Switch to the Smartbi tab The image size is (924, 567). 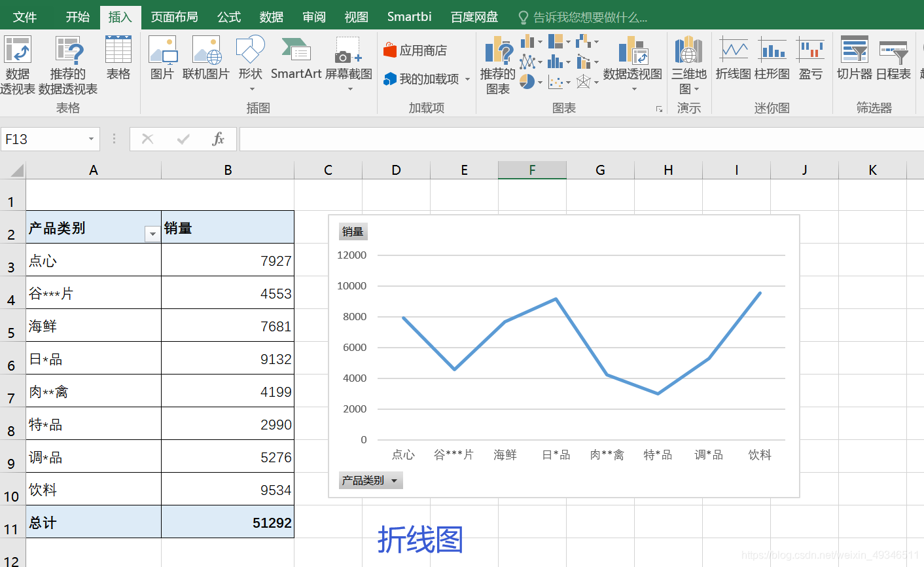(409, 17)
